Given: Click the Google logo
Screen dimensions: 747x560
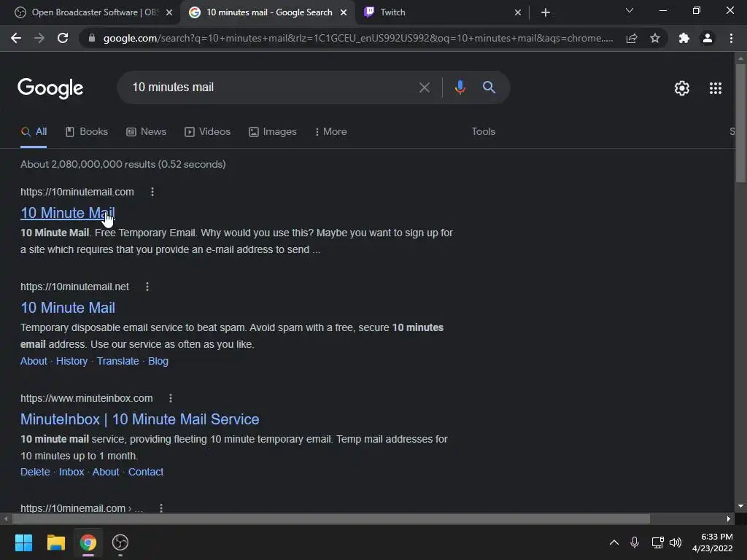Looking at the screenshot, I should pyautogui.click(x=50, y=88).
